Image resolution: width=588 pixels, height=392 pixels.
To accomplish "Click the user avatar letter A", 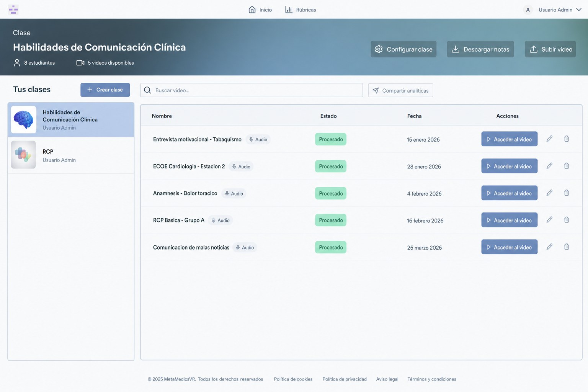I will click(528, 10).
